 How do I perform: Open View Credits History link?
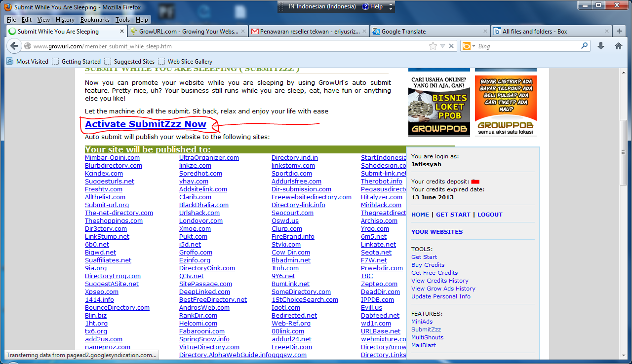pyautogui.click(x=440, y=281)
